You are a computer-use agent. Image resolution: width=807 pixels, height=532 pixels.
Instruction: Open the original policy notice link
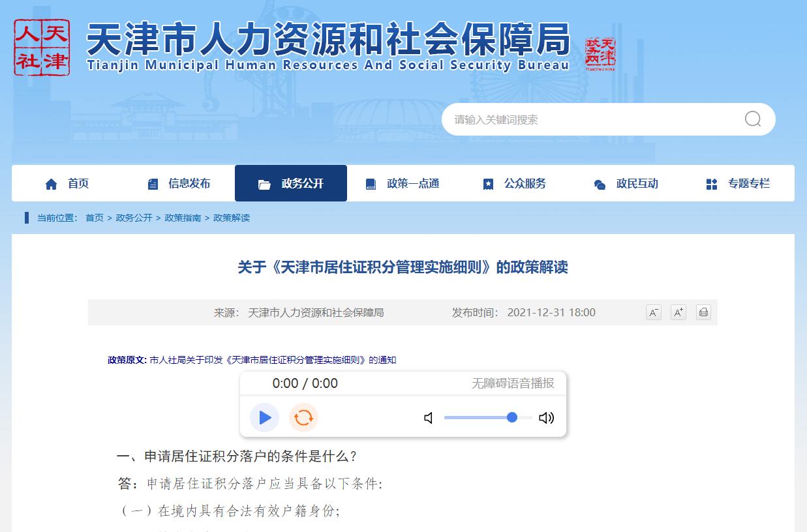click(x=273, y=360)
